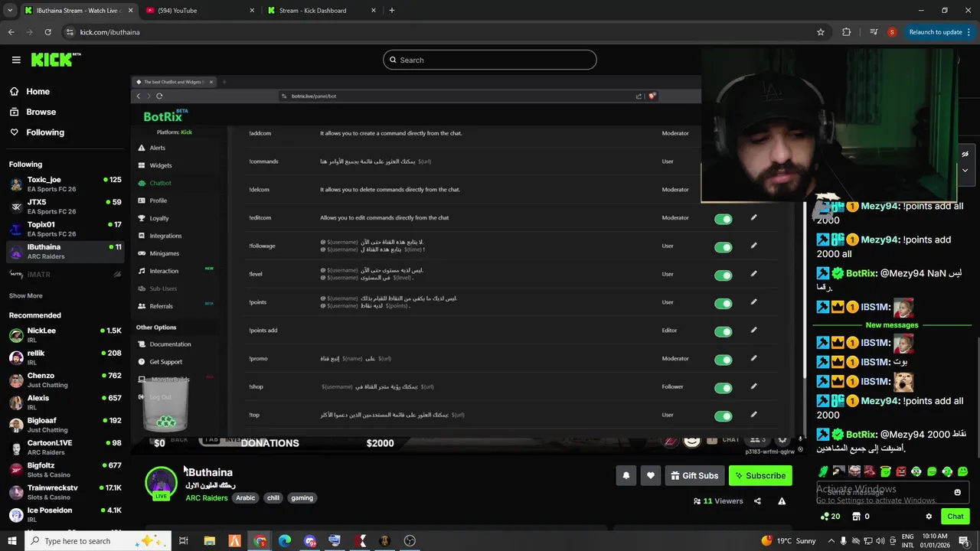
Task: Toggle the !top command switch in stream
Action: tap(723, 416)
